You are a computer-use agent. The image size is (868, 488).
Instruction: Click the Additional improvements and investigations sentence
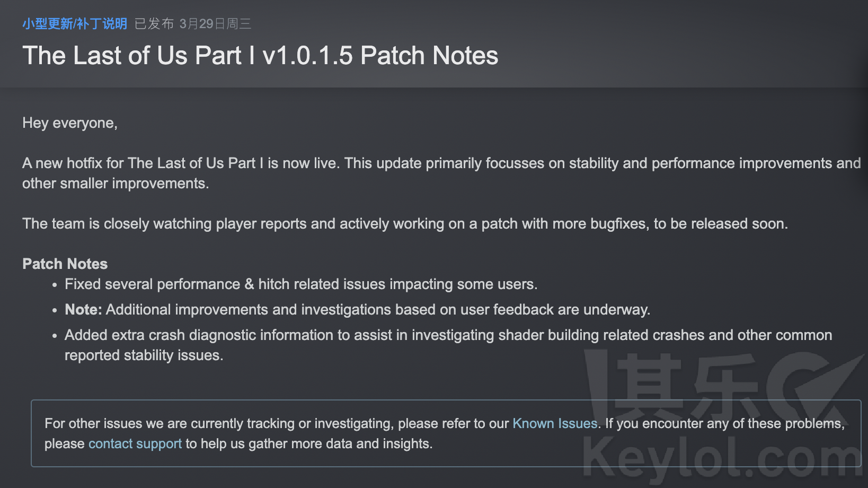click(378, 310)
